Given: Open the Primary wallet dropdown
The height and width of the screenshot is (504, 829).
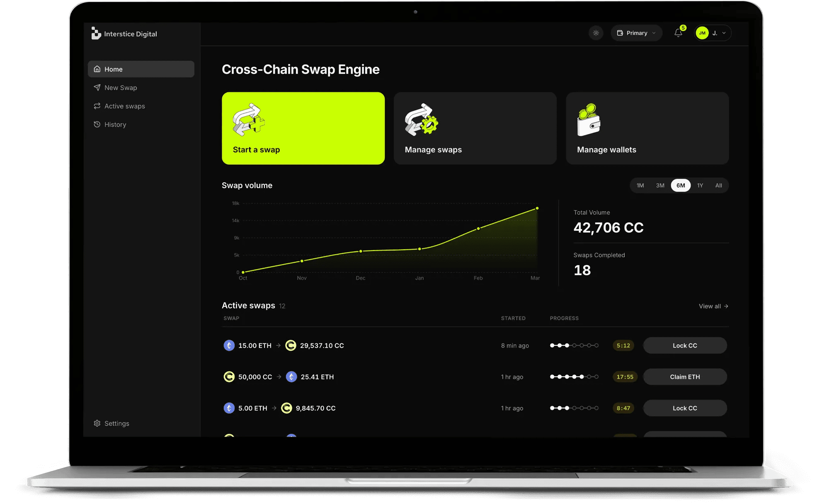Looking at the screenshot, I should click(x=636, y=33).
